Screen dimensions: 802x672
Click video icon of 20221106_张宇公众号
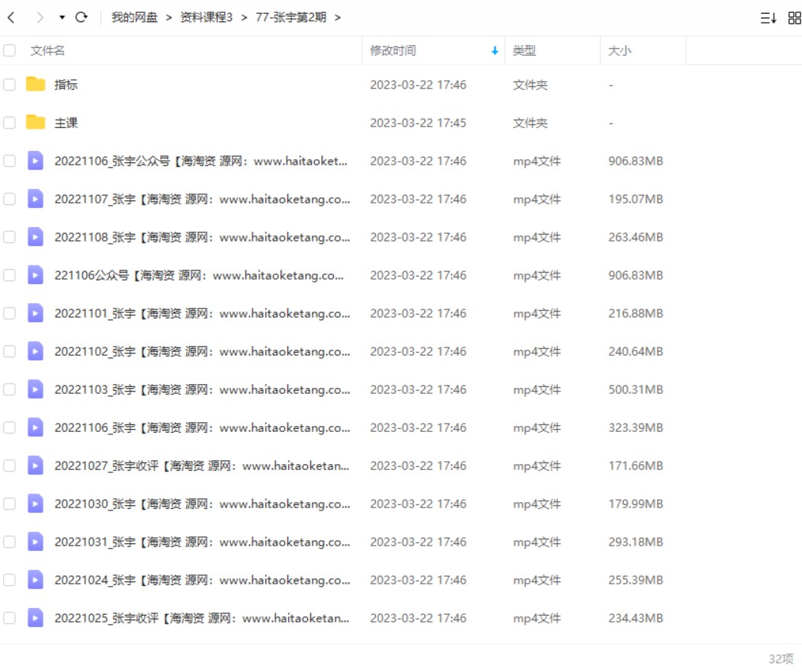point(35,161)
